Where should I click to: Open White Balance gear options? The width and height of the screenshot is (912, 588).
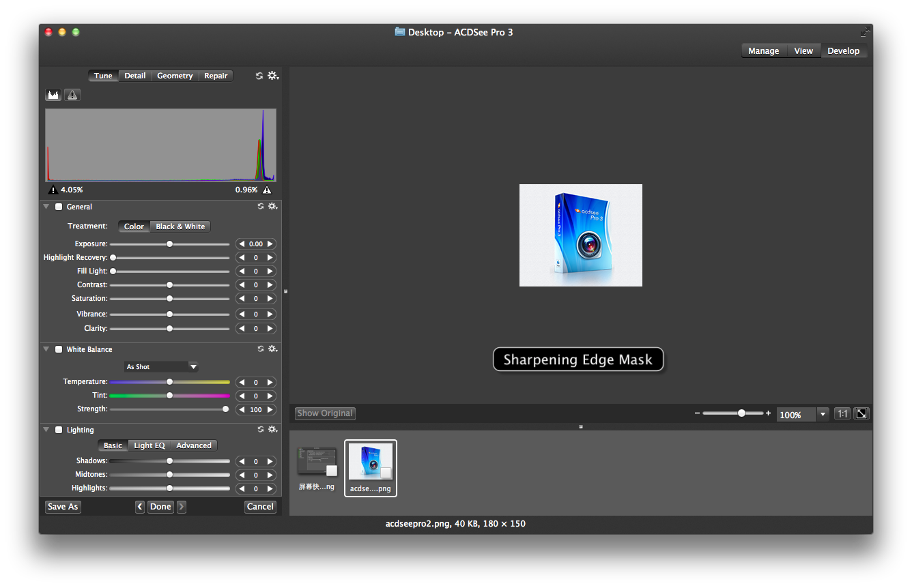click(x=273, y=349)
